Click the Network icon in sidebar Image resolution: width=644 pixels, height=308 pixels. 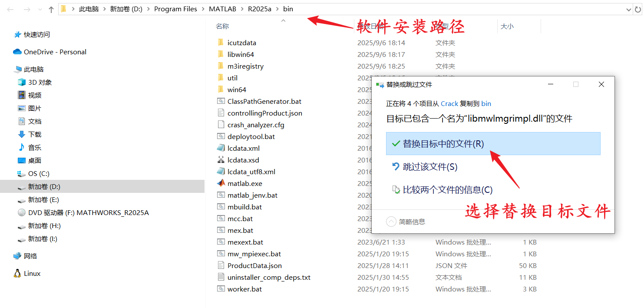(17, 256)
